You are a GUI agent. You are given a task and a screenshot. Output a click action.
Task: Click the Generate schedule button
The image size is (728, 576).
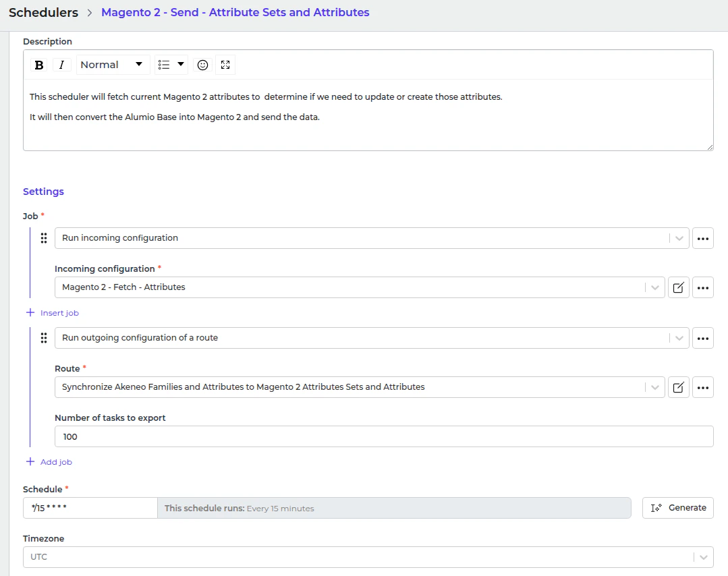[678, 508]
